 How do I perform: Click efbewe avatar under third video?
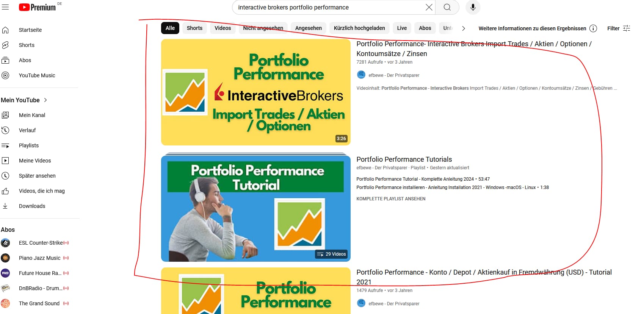click(361, 303)
